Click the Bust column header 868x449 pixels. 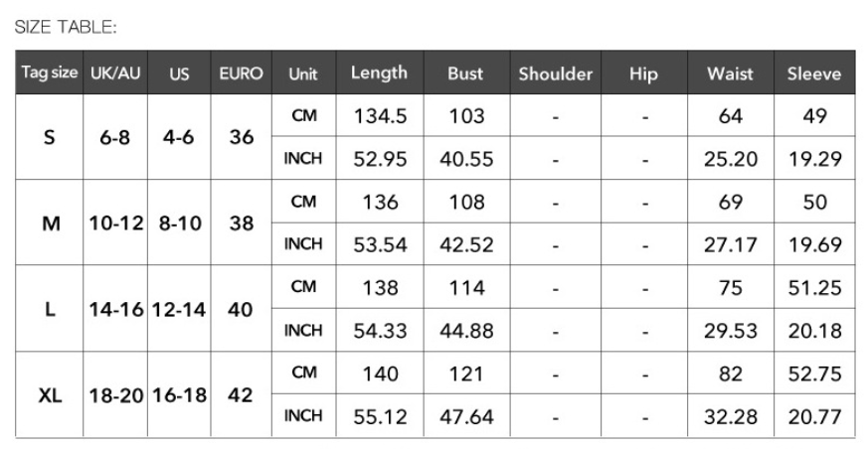coord(465,73)
